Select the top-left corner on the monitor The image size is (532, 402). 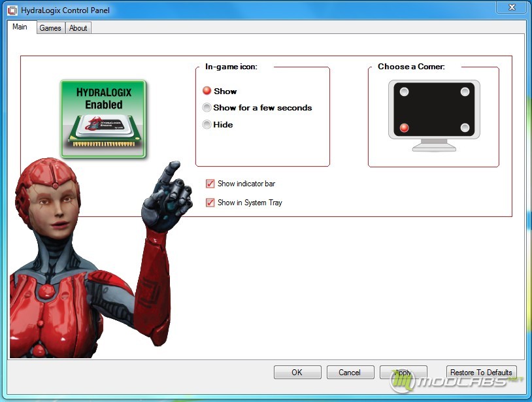coord(404,92)
